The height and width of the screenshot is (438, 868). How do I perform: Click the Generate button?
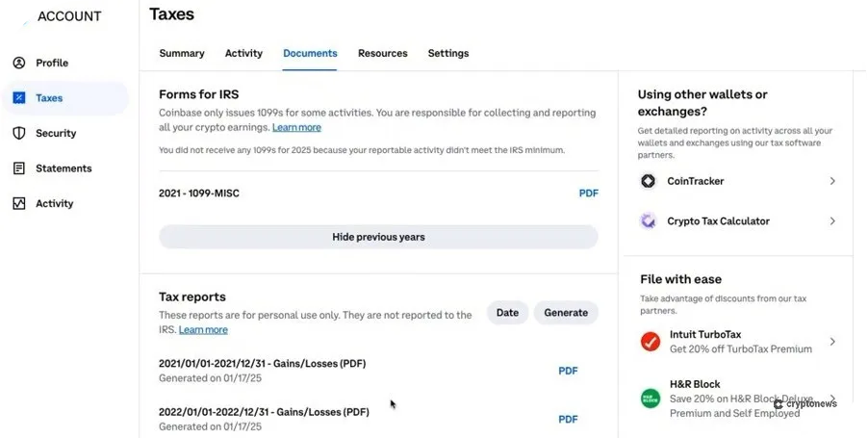click(x=566, y=313)
